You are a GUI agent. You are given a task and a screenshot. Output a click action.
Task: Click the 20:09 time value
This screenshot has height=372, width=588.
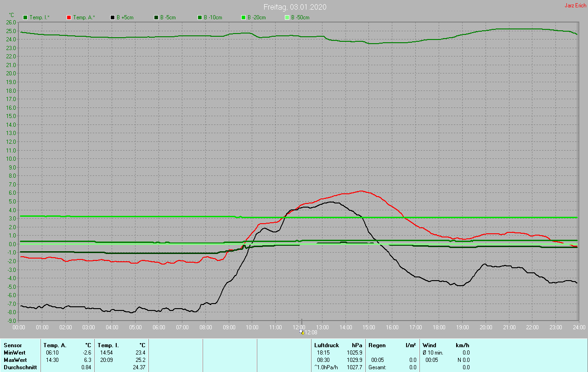(x=106, y=360)
